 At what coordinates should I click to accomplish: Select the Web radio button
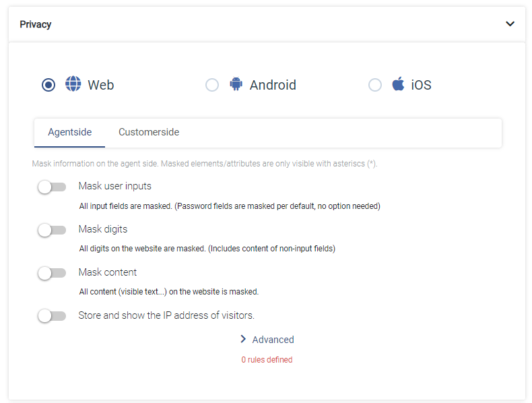48,85
